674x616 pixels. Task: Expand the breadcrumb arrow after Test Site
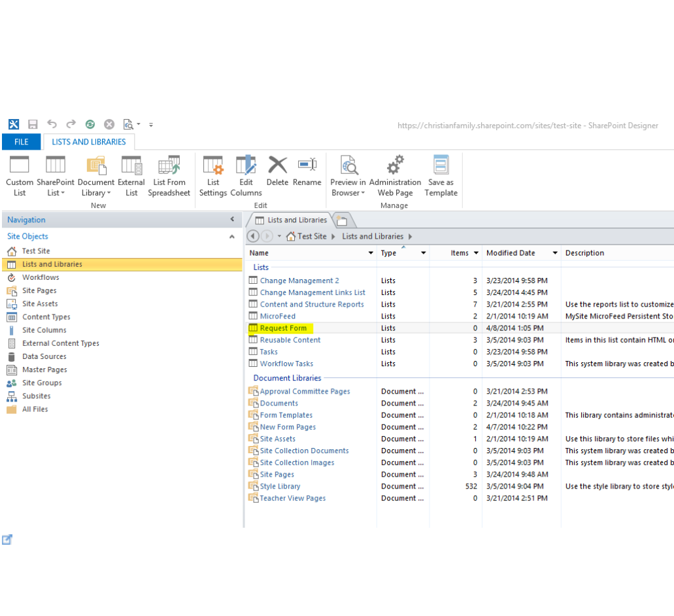point(333,237)
